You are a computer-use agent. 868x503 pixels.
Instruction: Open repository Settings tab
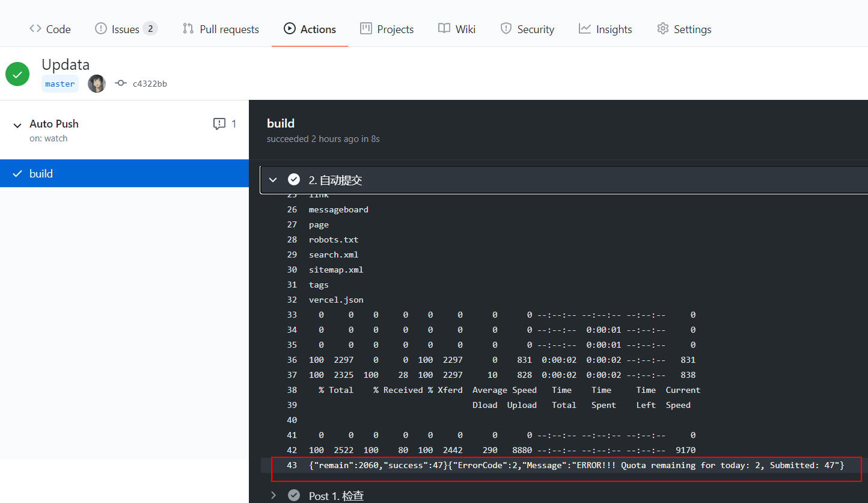(x=684, y=29)
